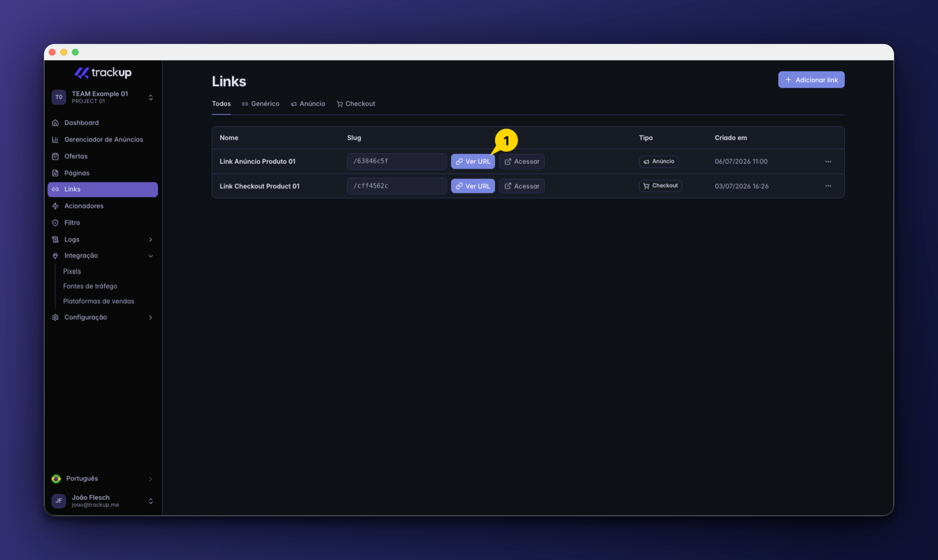Click the Slug column header
Viewport: 938px width, 560px height.
354,138
